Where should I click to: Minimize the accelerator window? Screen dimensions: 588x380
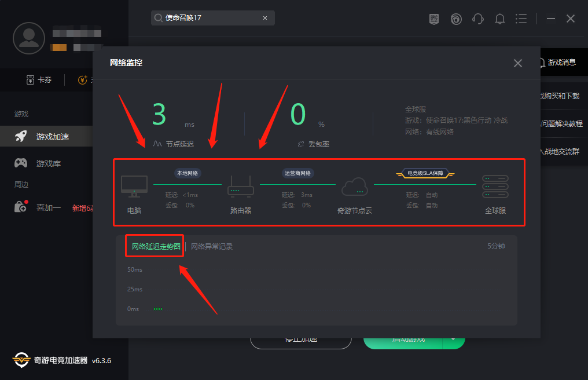click(x=550, y=19)
